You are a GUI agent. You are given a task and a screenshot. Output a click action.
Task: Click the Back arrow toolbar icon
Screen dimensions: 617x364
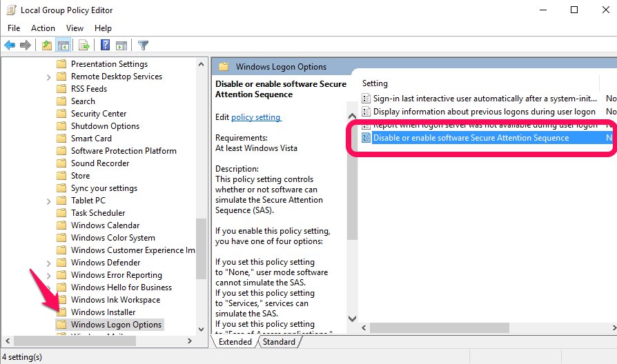click(10, 45)
